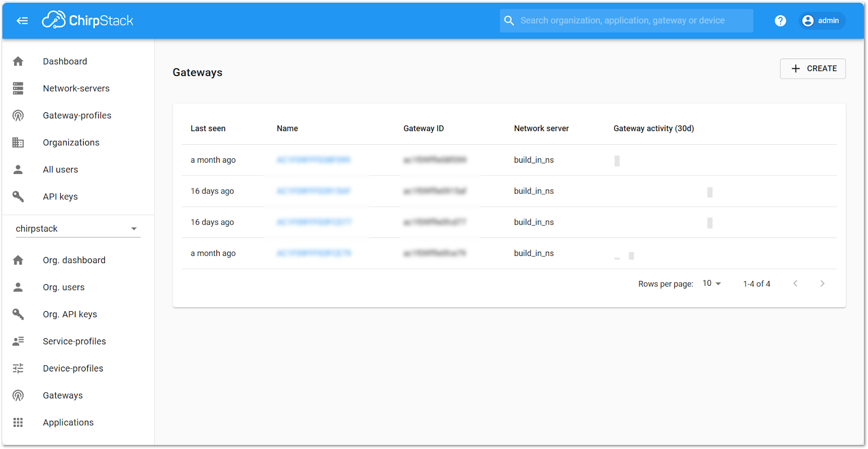Click the API keys key icon
The width and height of the screenshot is (868, 449).
[x=18, y=196]
